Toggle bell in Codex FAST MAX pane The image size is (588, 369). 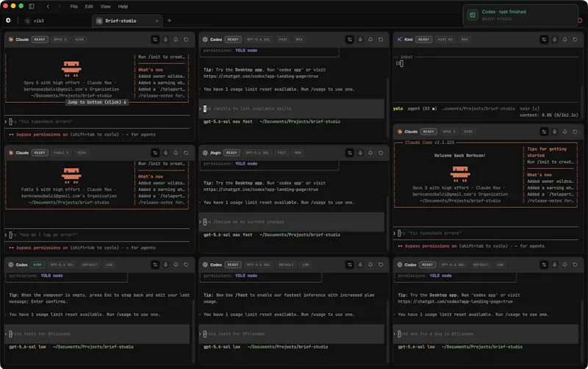370,40
